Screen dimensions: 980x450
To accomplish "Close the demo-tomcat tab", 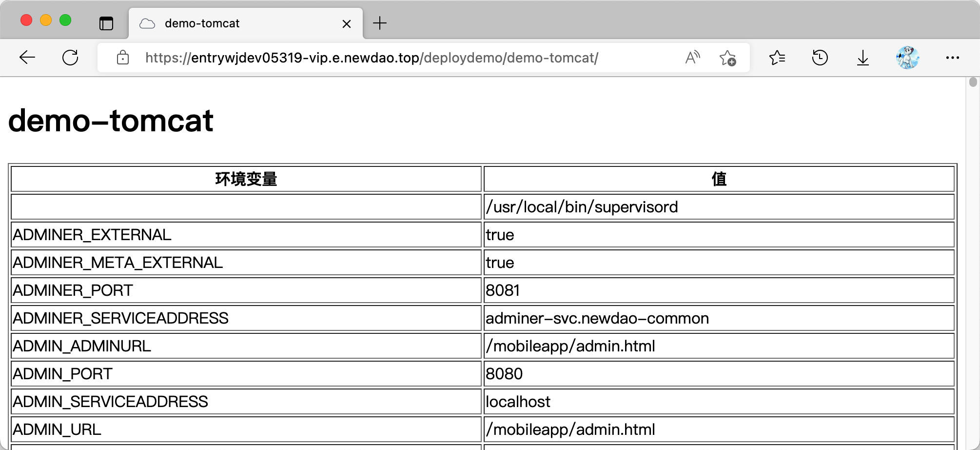I will [347, 23].
